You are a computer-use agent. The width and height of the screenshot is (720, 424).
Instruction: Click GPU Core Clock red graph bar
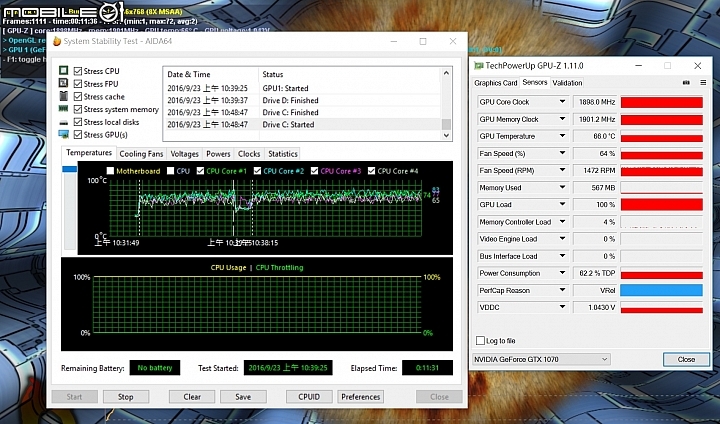point(661,102)
